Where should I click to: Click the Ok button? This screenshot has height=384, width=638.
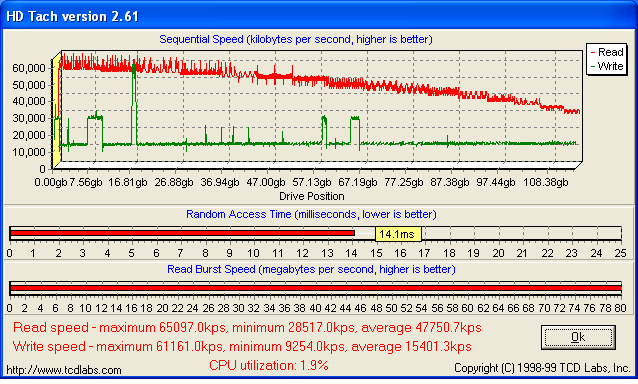pos(578,337)
